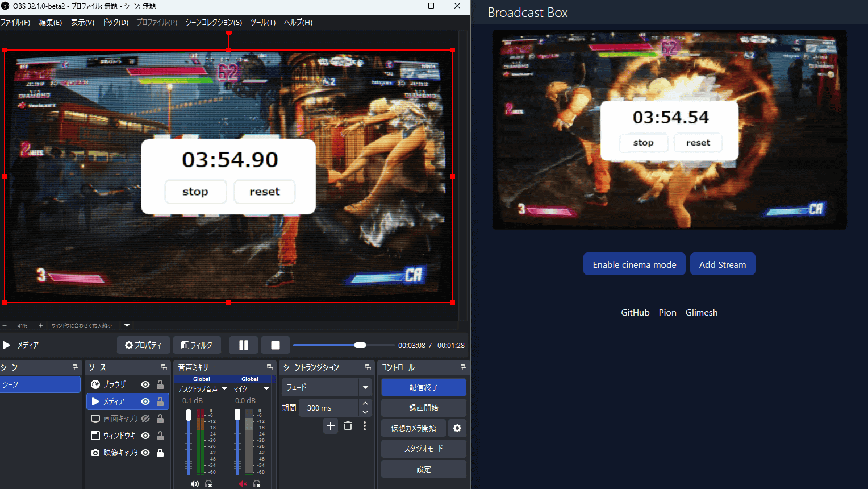Pop out the 音声ミキサー dock
The height and width of the screenshot is (489, 868).
(x=269, y=367)
